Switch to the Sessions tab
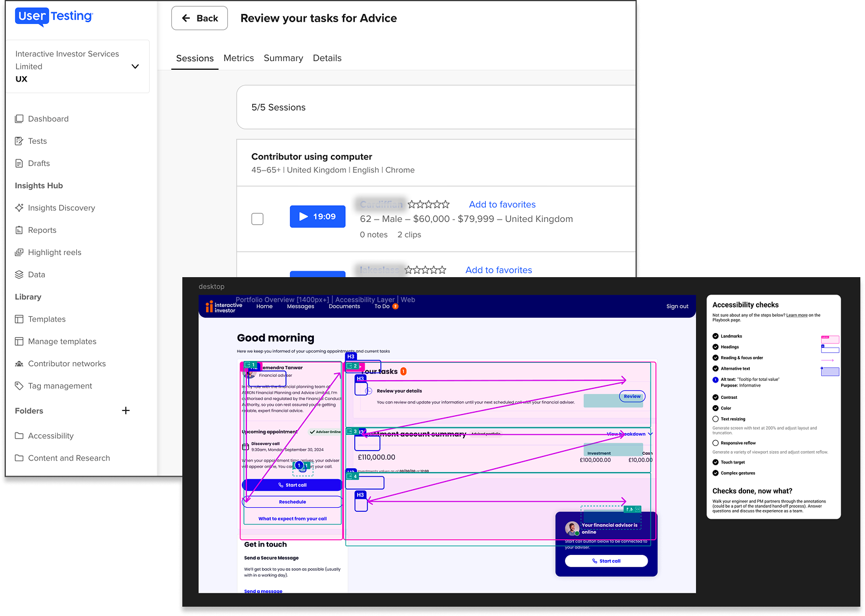This screenshot has height=616, width=865. click(x=195, y=58)
